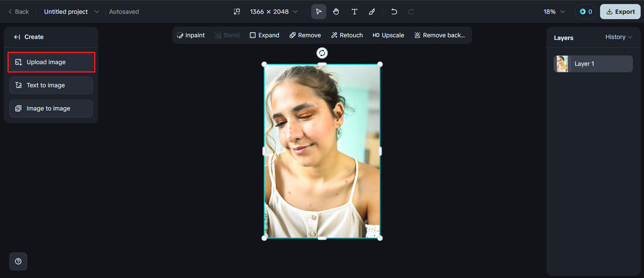The width and height of the screenshot is (644, 278).
Task: Select the portrait image on canvas
Action: 322,151
